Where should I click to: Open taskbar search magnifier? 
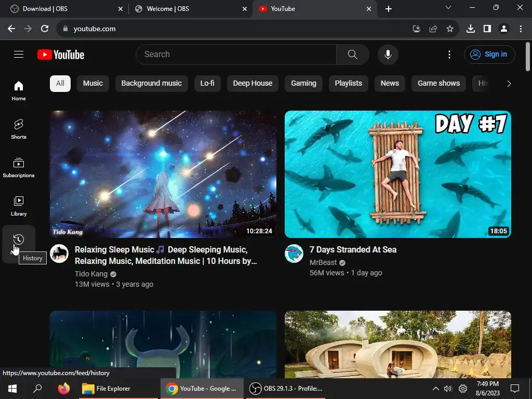click(x=37, y=389)
